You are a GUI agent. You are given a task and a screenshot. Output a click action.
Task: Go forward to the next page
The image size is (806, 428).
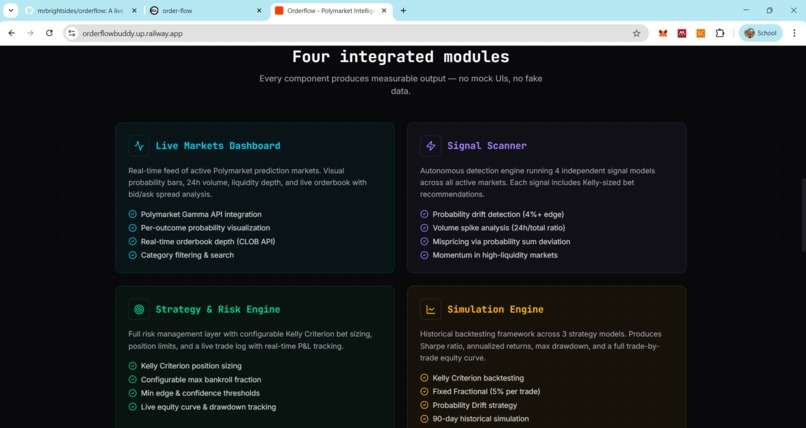[30, 33]
